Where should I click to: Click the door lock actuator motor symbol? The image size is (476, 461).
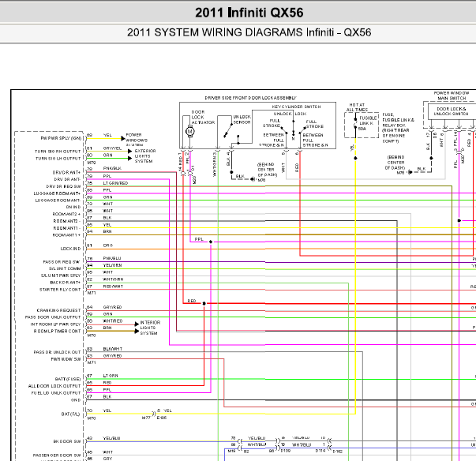click(189, 132)
